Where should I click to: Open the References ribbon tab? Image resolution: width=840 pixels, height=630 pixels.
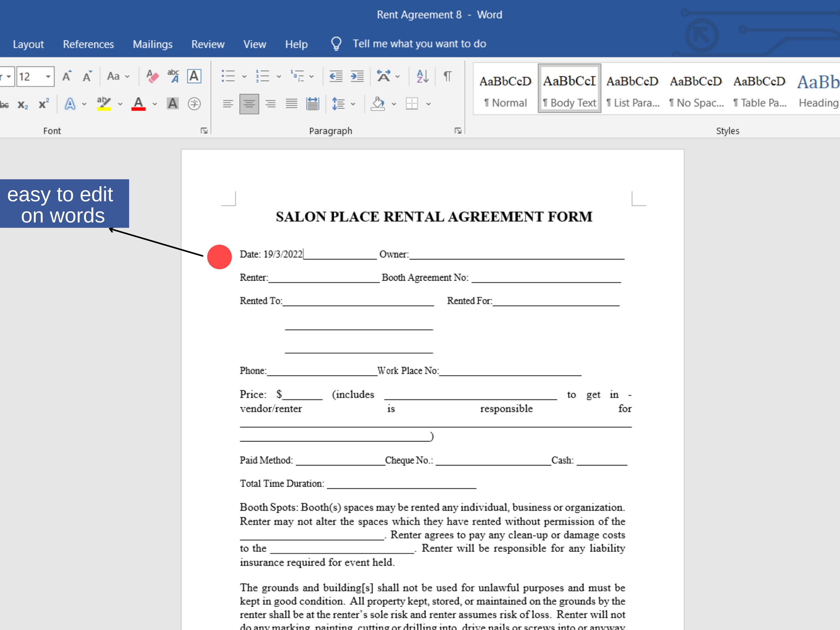[88, 44]
